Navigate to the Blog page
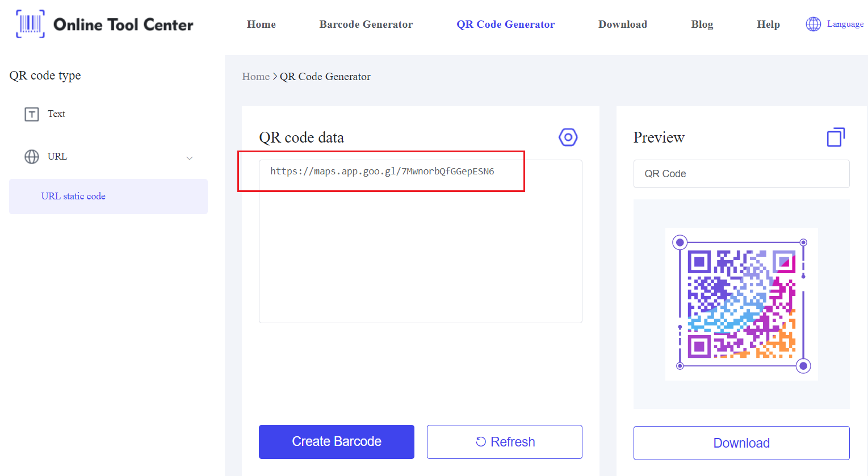This screenshot has width=868, height=476. coord(702,24)
